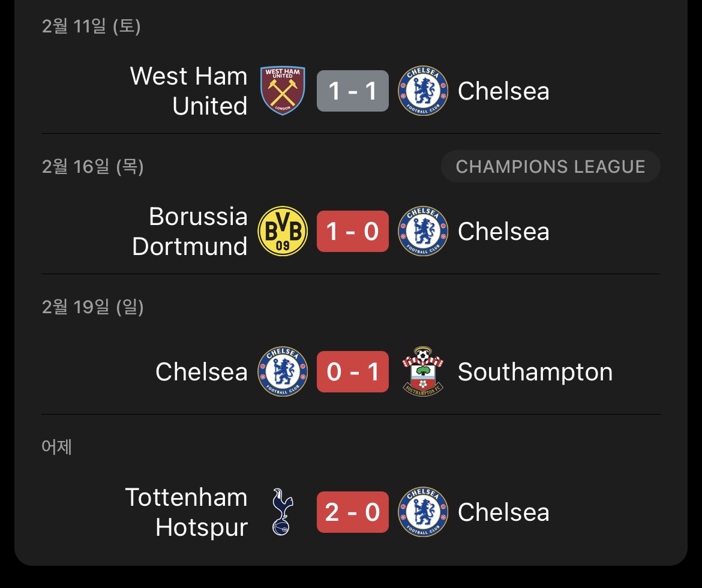Open the 1 - 1 draw score badge
This screenshot has width=702, height=588.
353,91
